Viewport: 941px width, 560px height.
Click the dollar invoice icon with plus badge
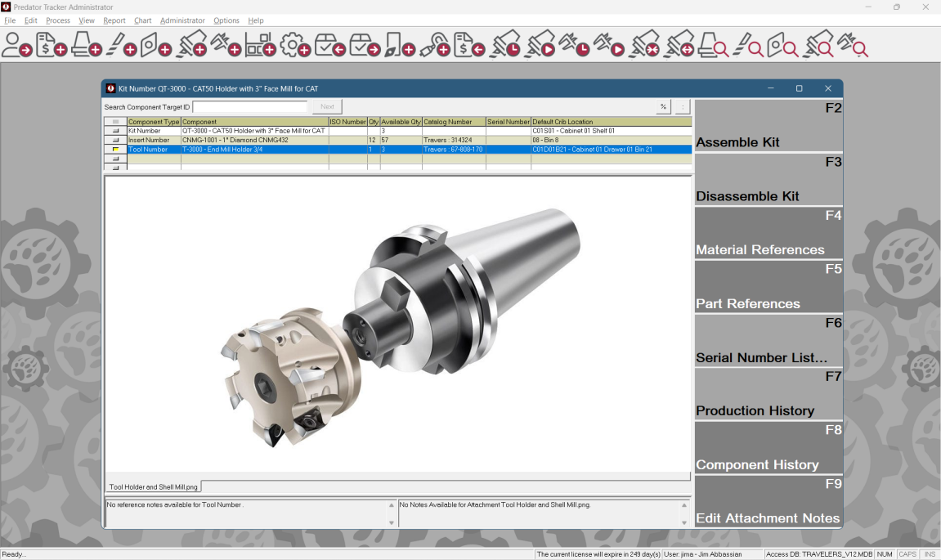click(52, 46)
